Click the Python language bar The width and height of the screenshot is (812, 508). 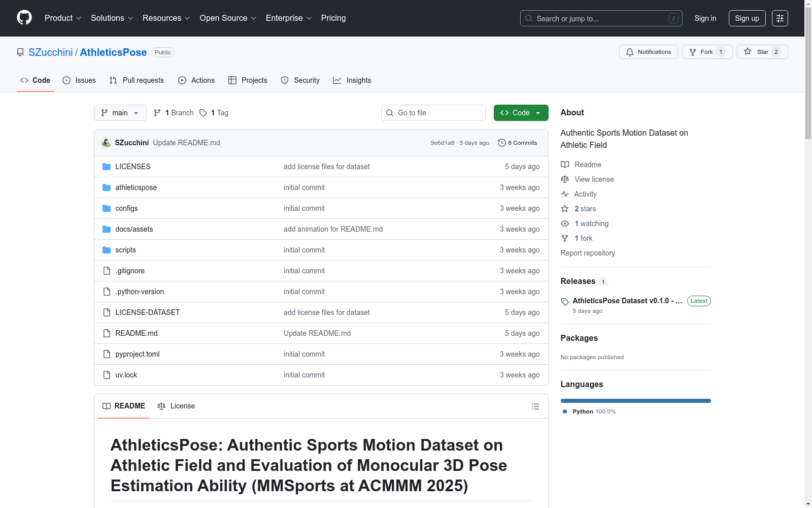(635, 401)
